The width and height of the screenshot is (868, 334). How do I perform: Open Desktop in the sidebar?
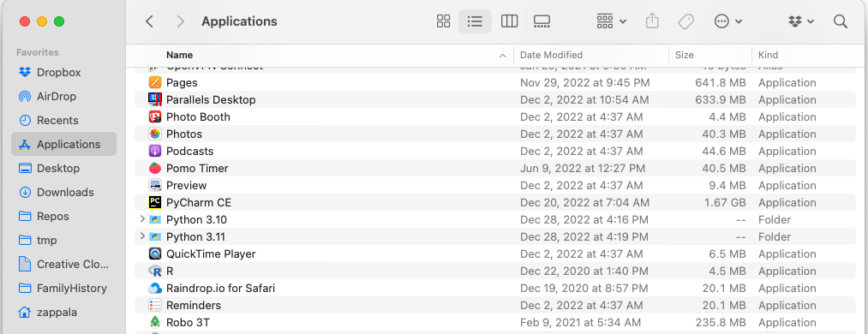pyautogui.click(x=58, y=168)
